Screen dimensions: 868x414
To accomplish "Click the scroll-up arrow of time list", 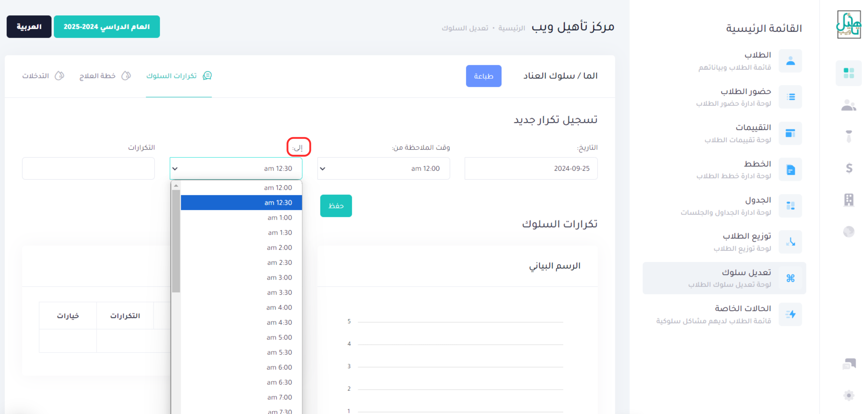I will [176, 186].
